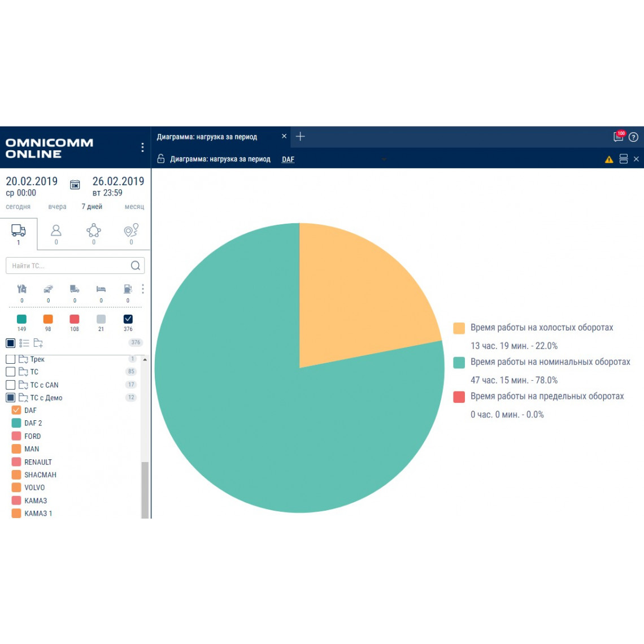Open the three-dot menu beside Omnicomm logo

click(x=142, y=147)
